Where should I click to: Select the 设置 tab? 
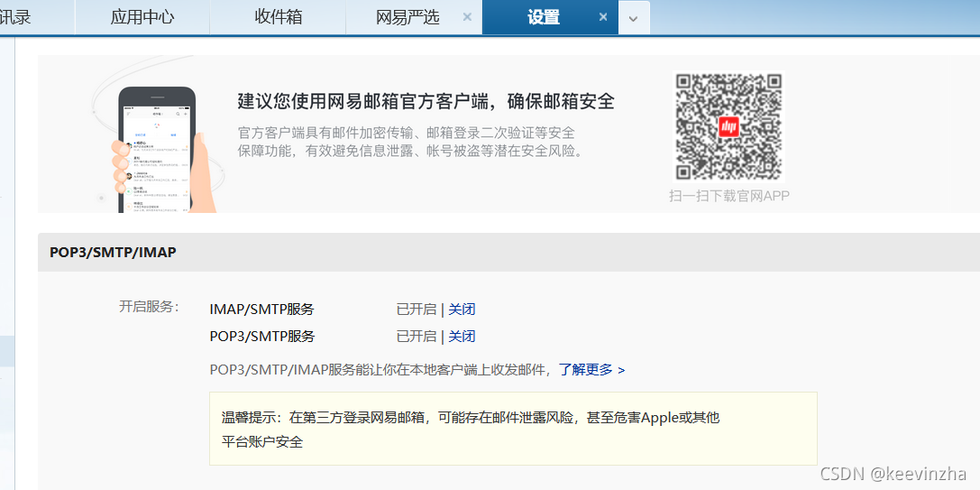pos(543,17)
